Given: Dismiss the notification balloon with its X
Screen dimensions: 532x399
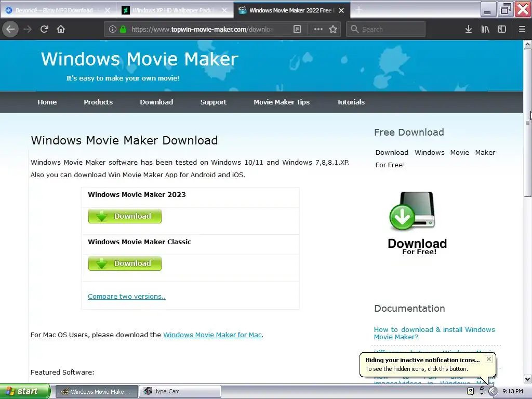Looking at the screenshot, I should pos(488,359).
